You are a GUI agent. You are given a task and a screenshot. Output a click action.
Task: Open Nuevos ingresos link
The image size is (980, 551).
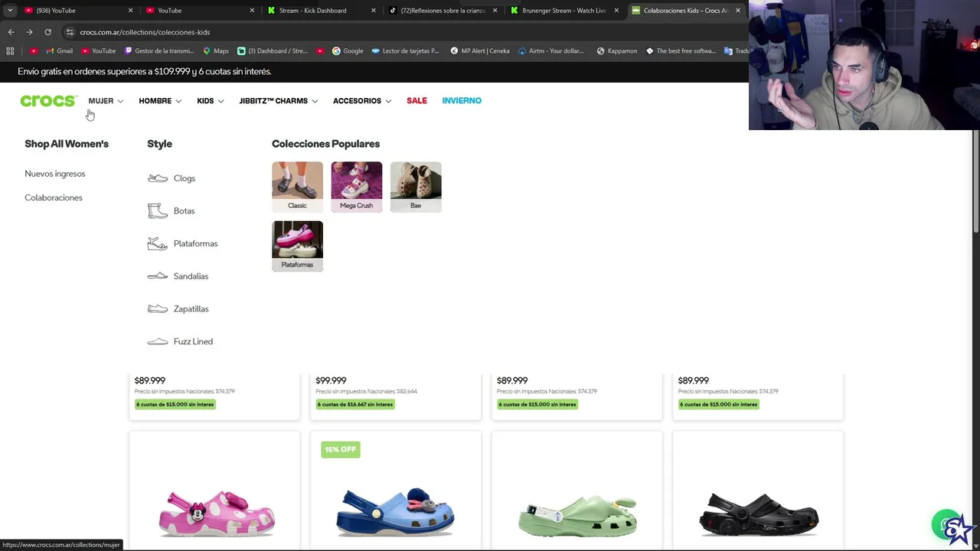(x=55, y=174)
